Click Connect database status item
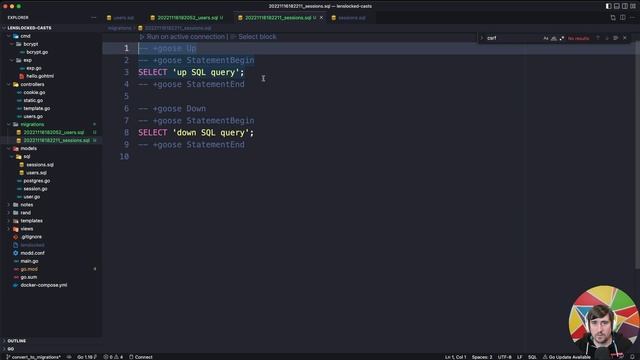640x360 pixels. pyautogui.click(x=141, y=357)
